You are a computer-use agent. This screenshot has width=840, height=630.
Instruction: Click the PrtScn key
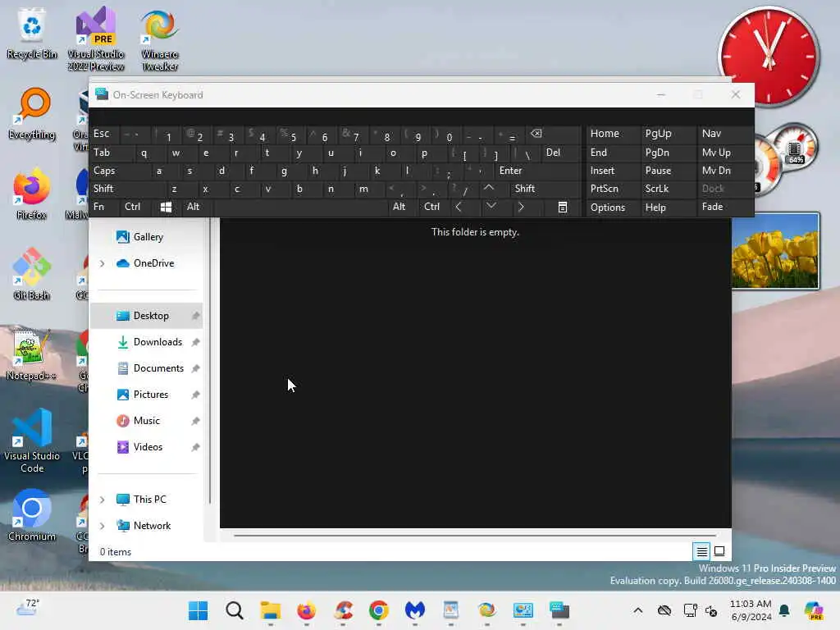(613, 189)
